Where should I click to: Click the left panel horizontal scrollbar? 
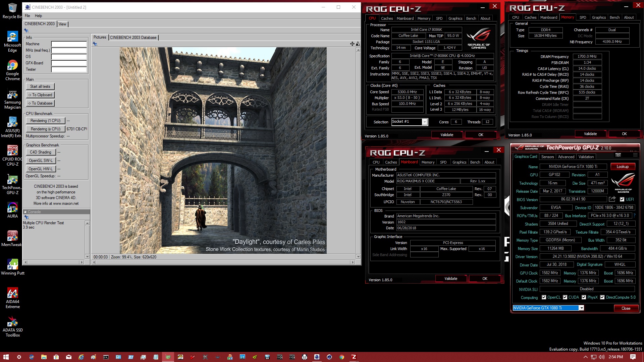(x=54, y=262)
